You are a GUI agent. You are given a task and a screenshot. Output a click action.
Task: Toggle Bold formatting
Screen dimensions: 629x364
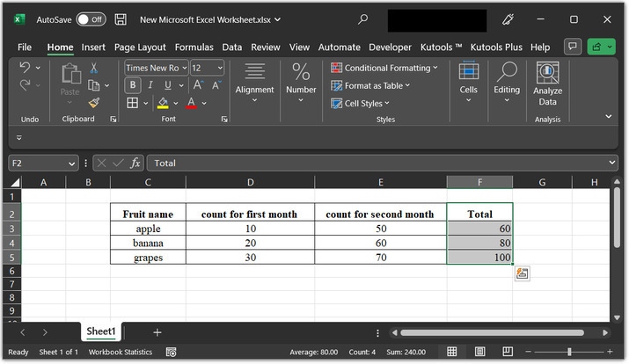(x=132, y=85)
